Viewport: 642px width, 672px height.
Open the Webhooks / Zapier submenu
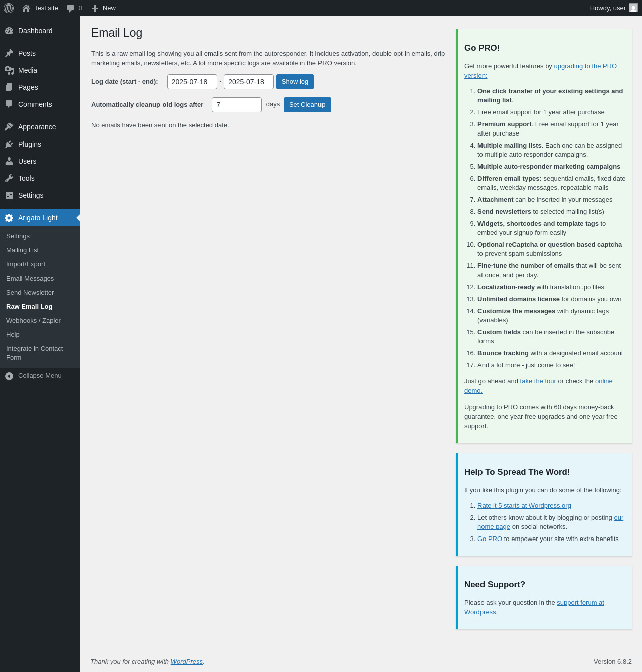point(33,321)
